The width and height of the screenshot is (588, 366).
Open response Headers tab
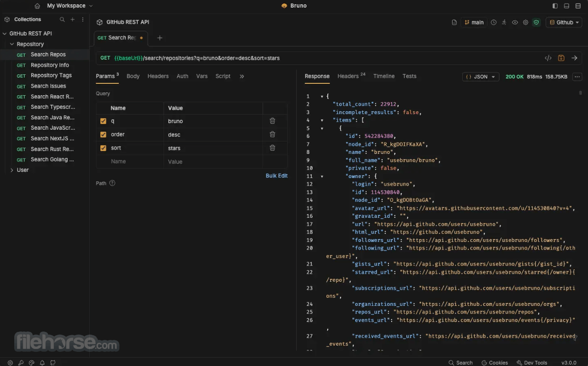(351, 76)
